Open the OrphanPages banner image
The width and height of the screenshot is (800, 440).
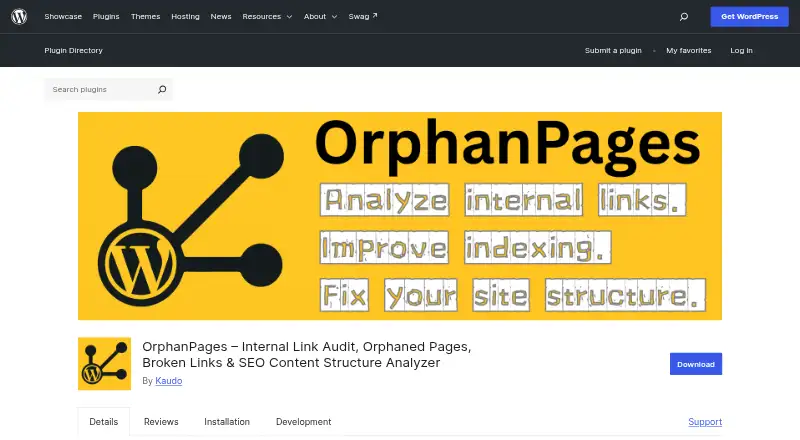click(x=399, y=216)
